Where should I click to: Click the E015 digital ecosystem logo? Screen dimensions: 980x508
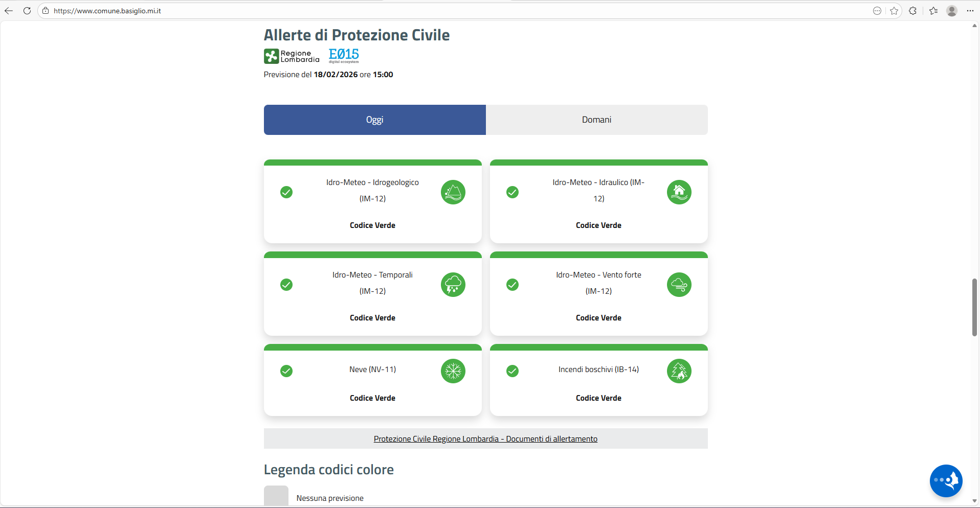tap(344, 56)
